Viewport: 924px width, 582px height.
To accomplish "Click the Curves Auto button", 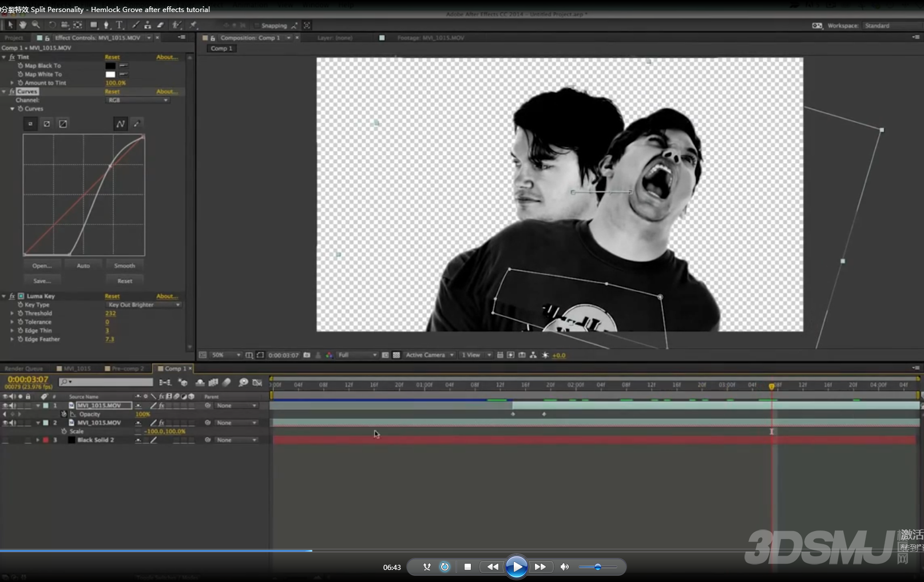I will tap(83, 266).
